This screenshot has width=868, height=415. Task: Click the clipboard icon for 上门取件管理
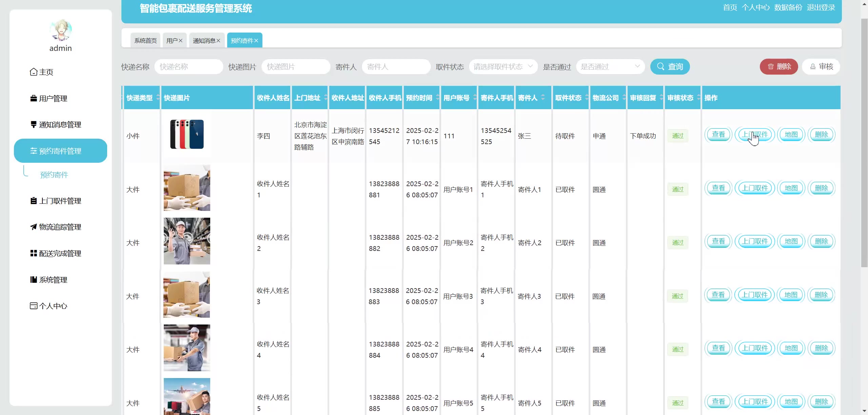(34, 201)
